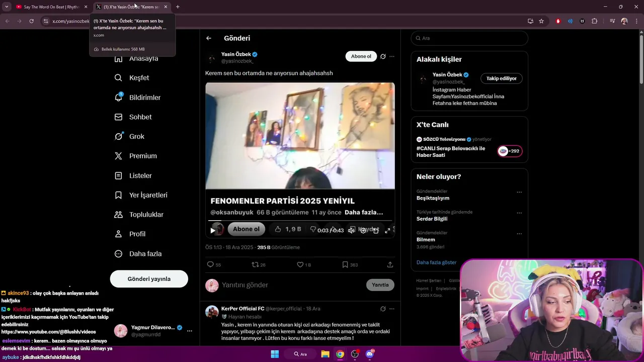Open the Topluluklar people icon

point(118,215)
